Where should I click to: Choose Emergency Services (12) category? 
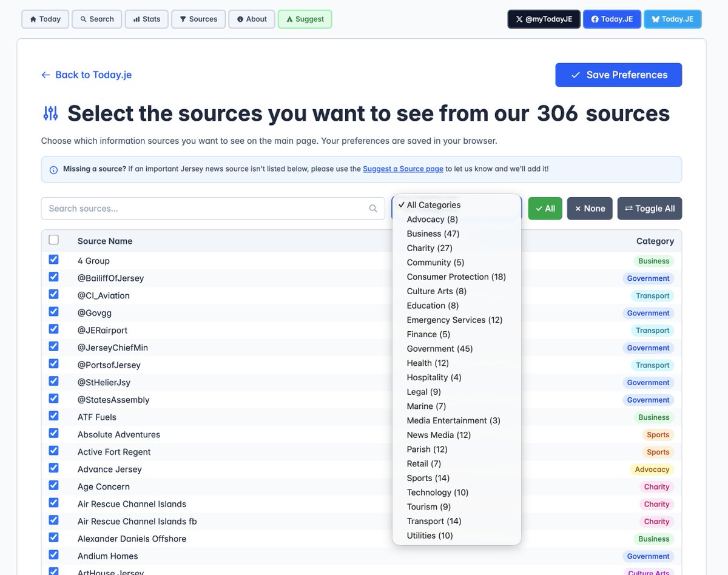pos(456,320)
